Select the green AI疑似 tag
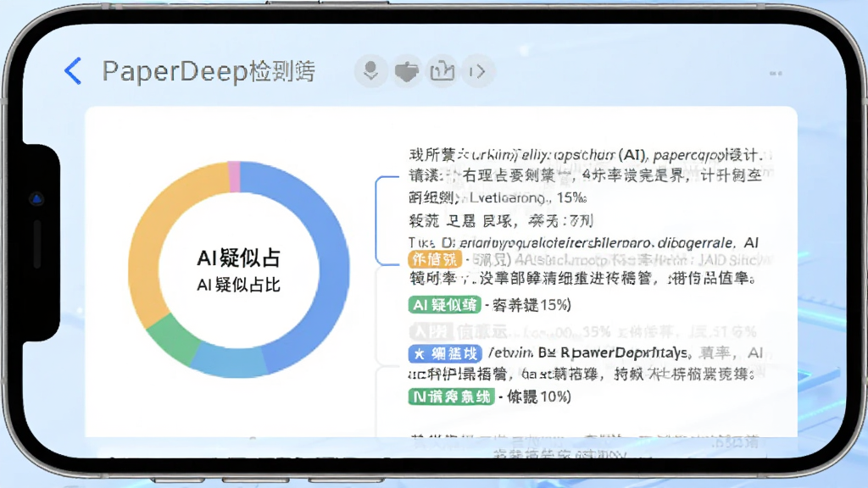This screenshot has width=868, height=488. (444, 305)
